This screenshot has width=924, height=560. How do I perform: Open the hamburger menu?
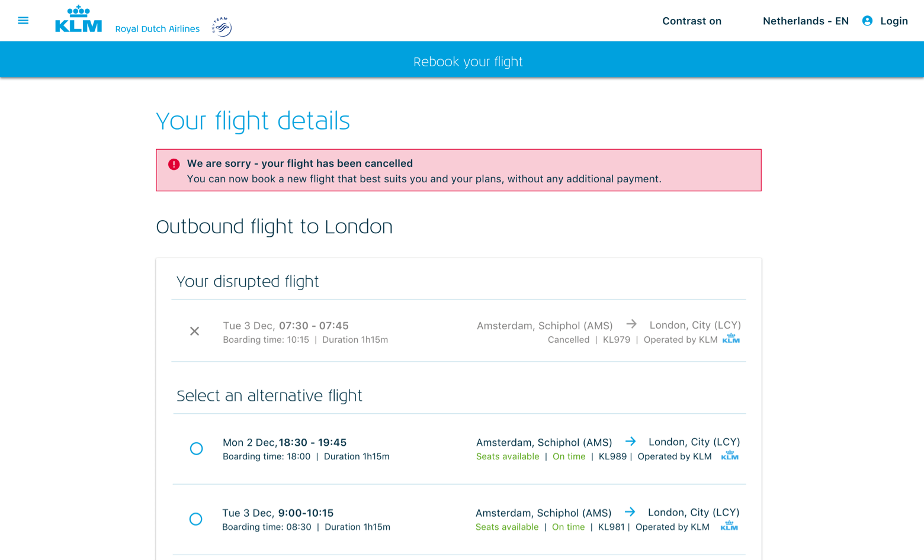click(23, 21)
